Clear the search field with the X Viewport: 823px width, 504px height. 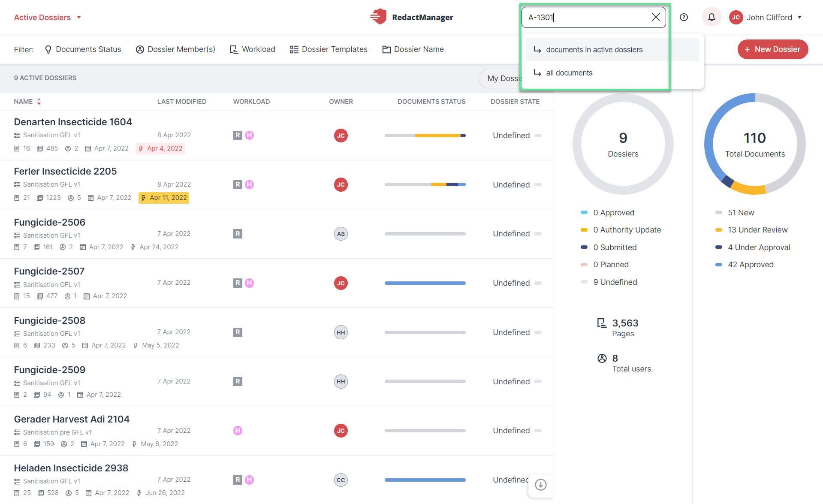pos(656,17)
